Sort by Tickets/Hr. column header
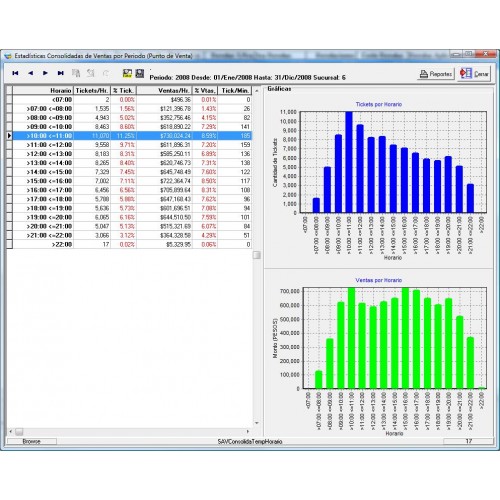The height and width of the screenshot is (500, 500). (x=92, y=90)
